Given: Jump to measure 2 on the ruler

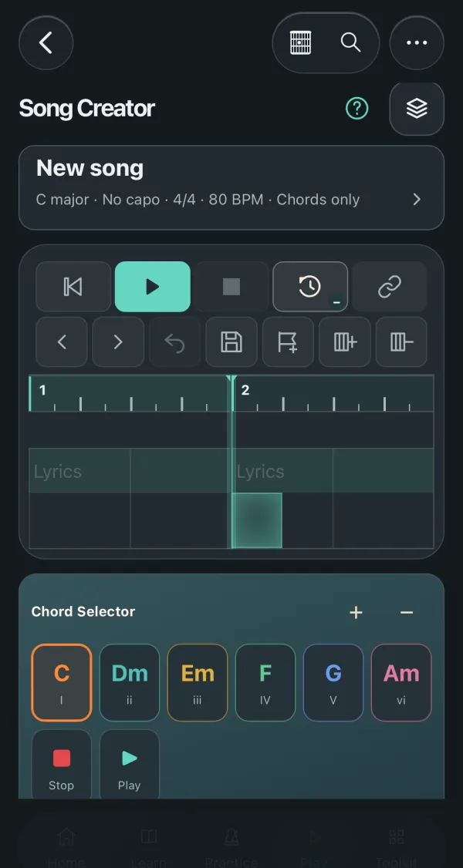Looking at the screenshot, I should (x=333, y=394).
